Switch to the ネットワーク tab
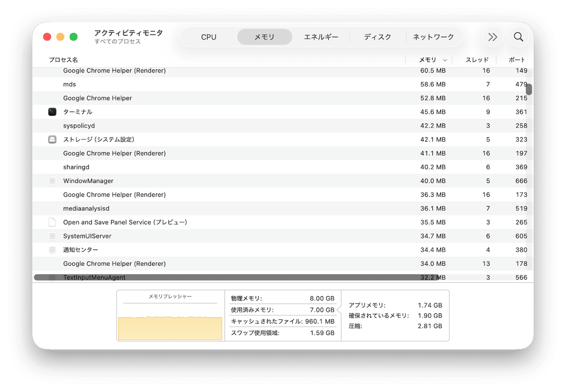 434,37
